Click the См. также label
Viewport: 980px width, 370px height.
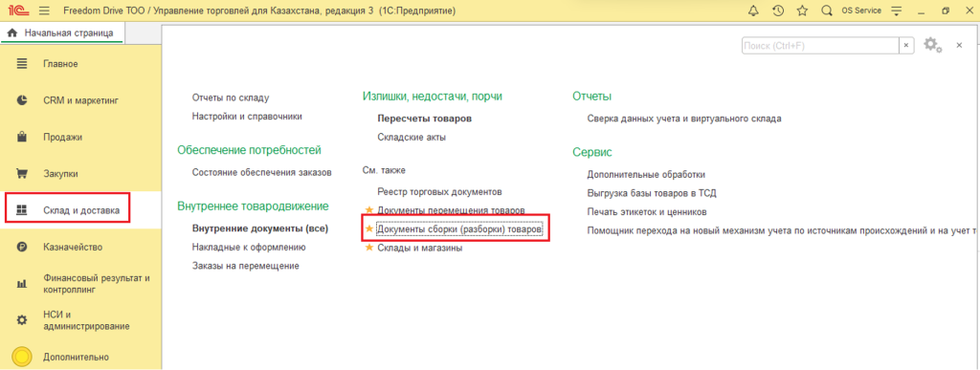[x=385, y=170]
